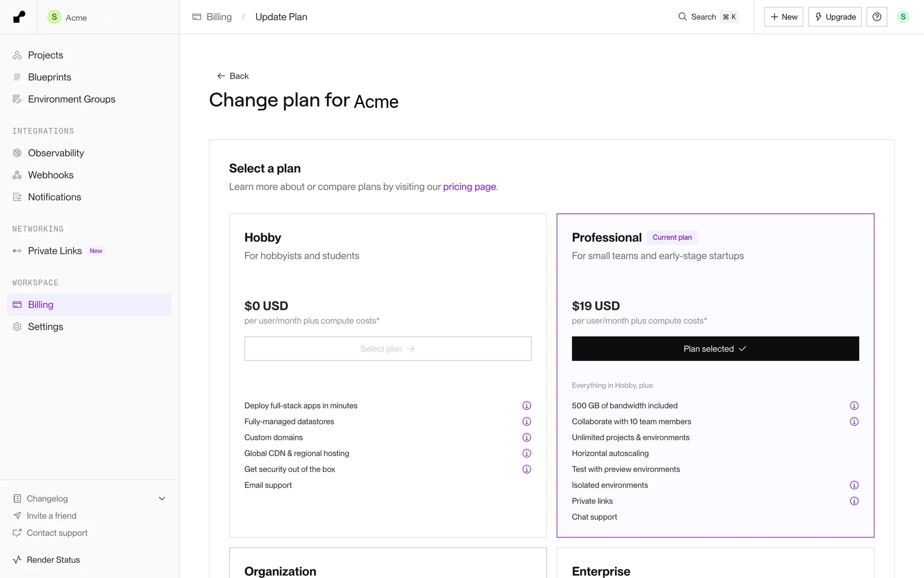
Task: Click Email support feature text
Action: tap(268, 485)
